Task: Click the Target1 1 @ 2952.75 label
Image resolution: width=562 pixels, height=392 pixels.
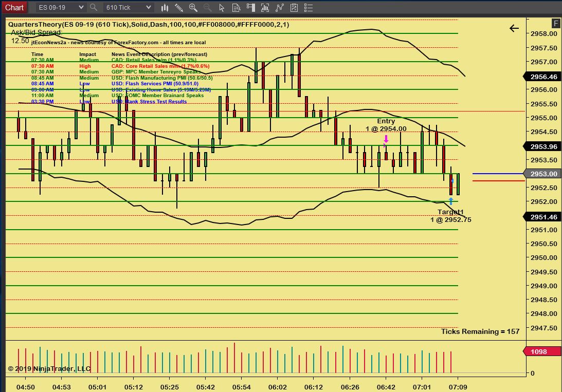Action: coord(451,216)
